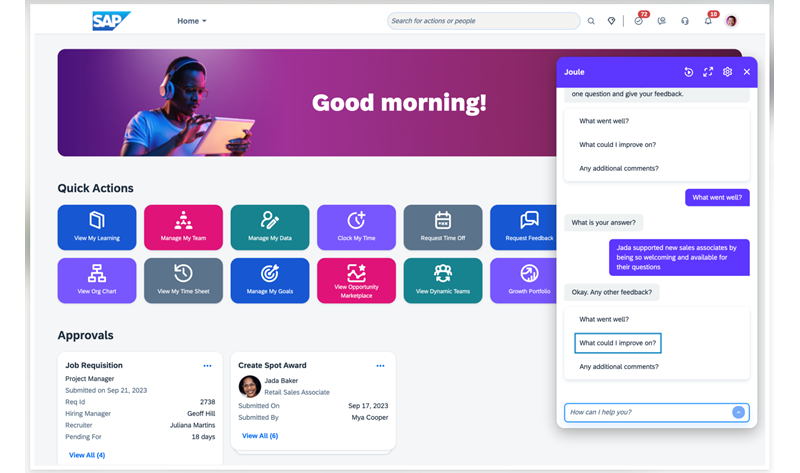The height and width of the screenshot is (473, 800).
Task: Open the Joule diamond icon in header
Action: pos(611,21)
